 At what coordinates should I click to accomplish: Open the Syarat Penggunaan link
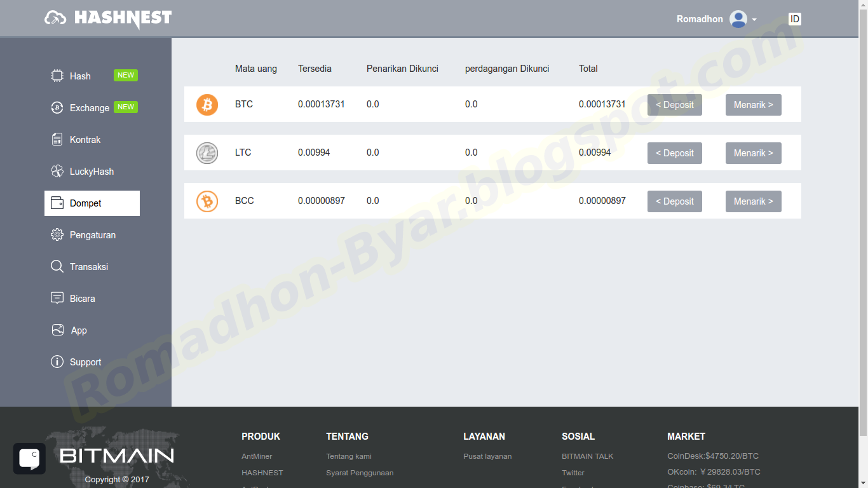point(360,473)
